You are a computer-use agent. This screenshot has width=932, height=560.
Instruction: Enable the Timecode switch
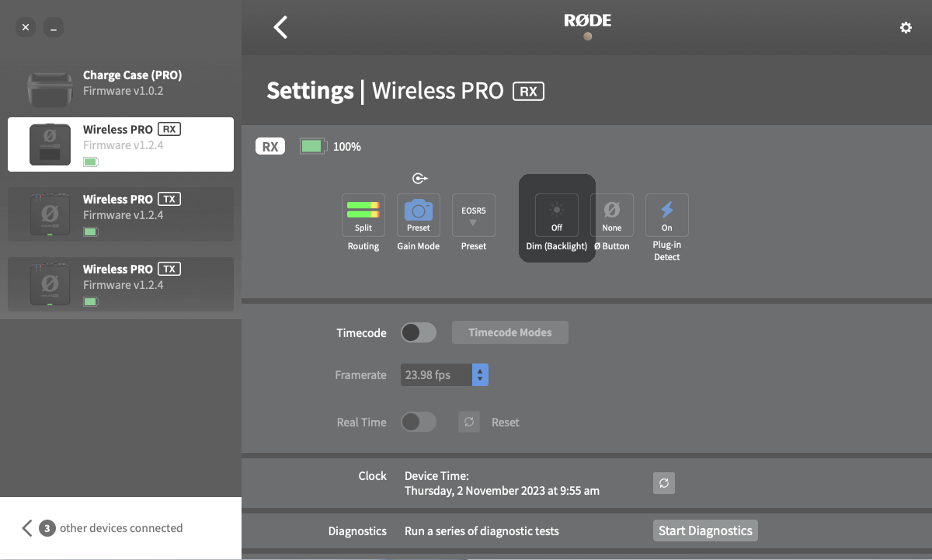click(x=419, y=332)
